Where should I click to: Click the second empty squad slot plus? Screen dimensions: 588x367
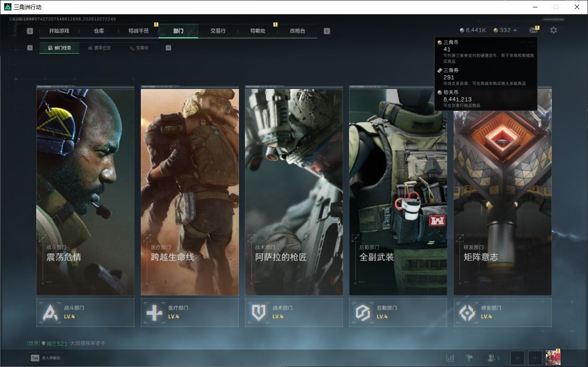coord(535,358)
